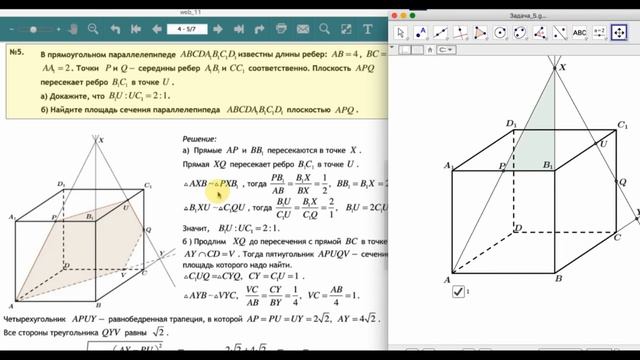
Task: Print the document
Action: 281,29
